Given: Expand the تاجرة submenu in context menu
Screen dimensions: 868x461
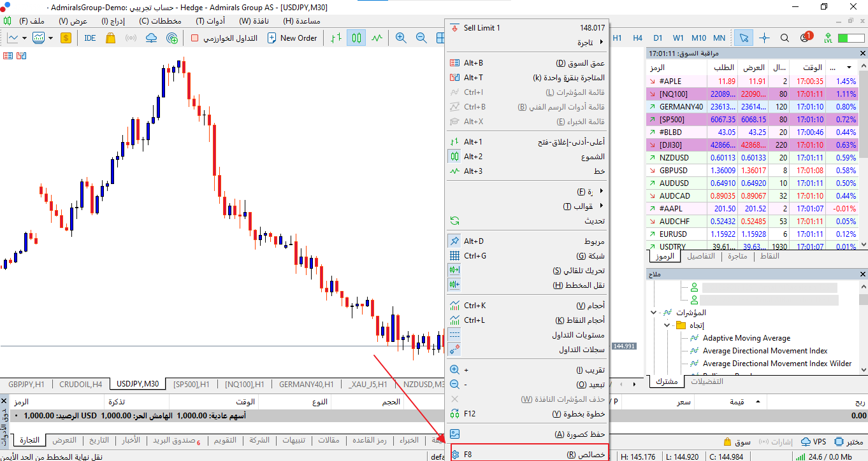Looking at the screenshot, I should click(x=528, y=43).
